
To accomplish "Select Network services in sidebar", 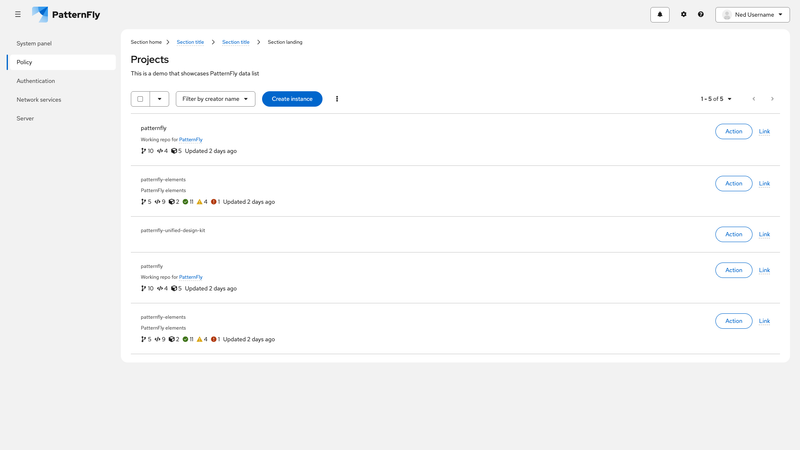I will (x=39, y=100).
